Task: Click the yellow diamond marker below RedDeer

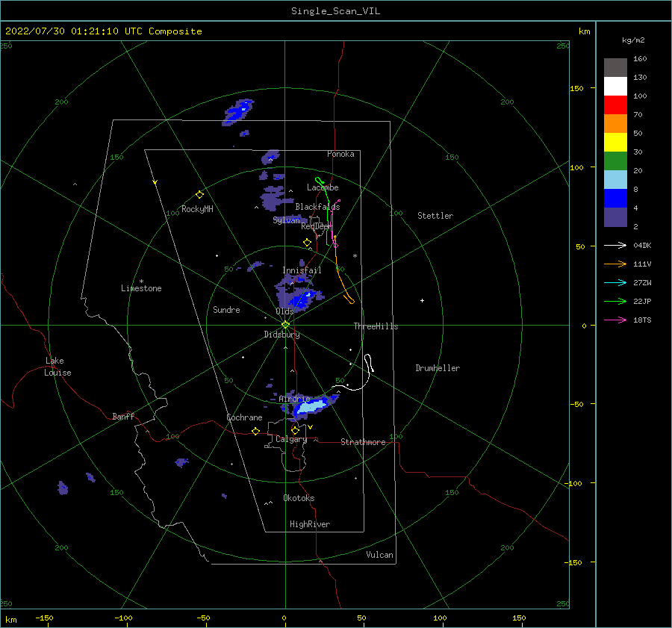Action: (307, 243)
